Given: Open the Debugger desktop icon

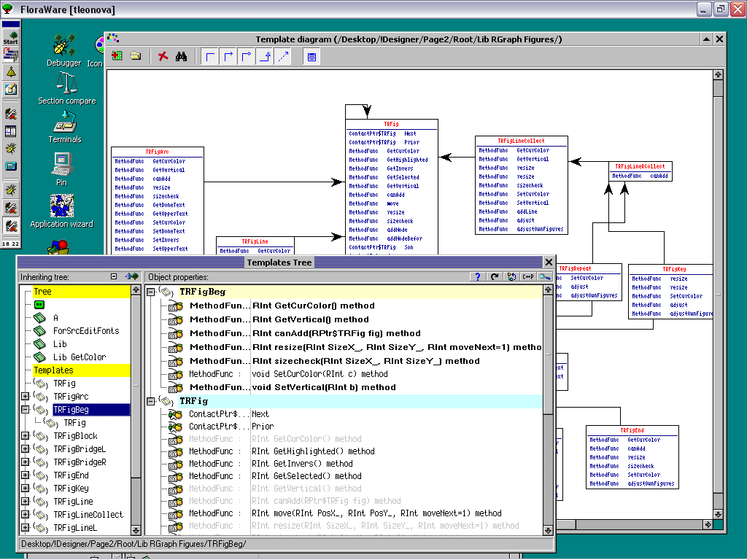Looking at the screenshot, I should (64, 50).
